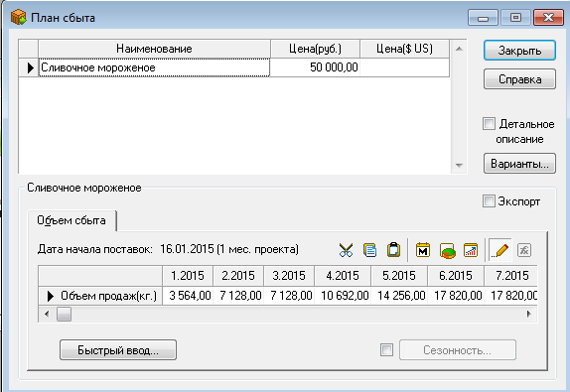Click the Цена(руб.) column header
The image size is (570, 392).
pyautogui.click(x=315, y=49)
